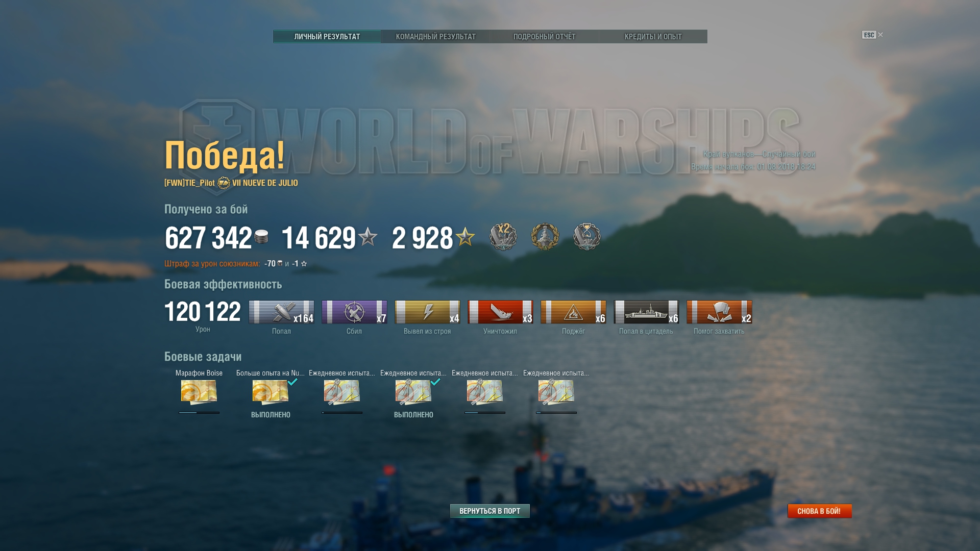Viewport: 980px width, 551px height.
Task: Open the Командный результат tab
Action: (x=435, y=36)
